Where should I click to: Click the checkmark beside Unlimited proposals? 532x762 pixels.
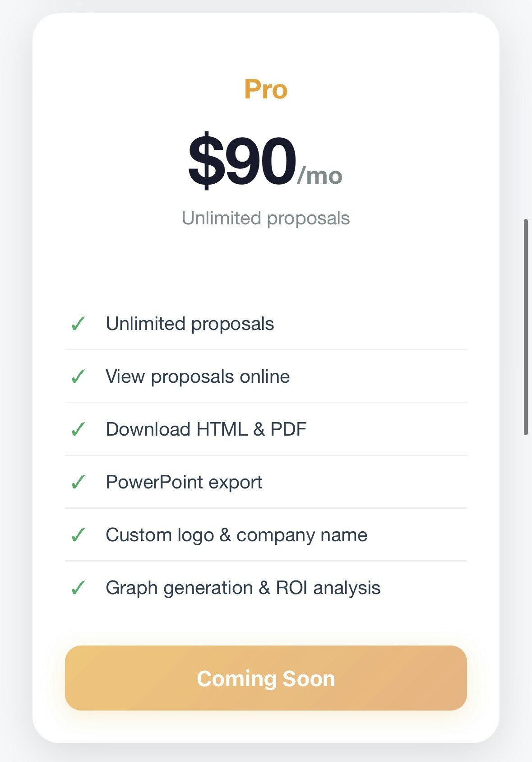coord(79,323)
